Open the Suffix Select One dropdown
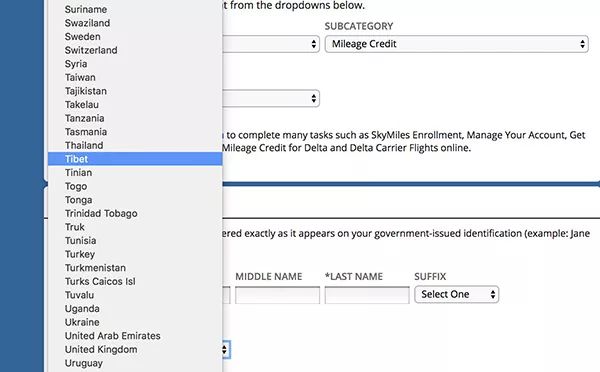The image size is (600, 372). [457, 294]
